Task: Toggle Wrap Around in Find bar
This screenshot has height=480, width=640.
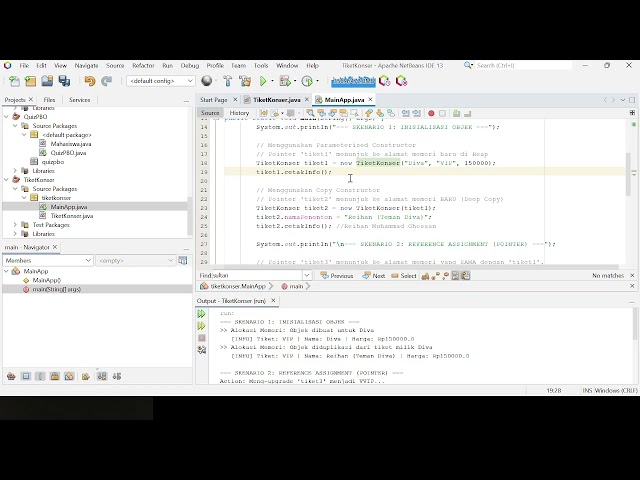Action: click(x=465, y=276)
